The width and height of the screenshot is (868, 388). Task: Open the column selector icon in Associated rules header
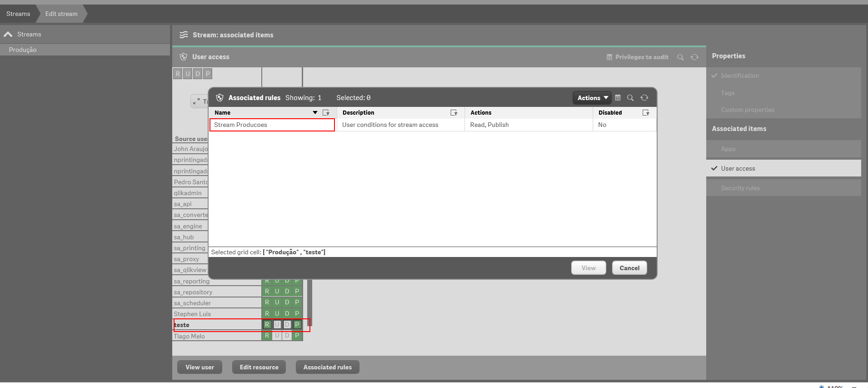click(x=618, y=98)
